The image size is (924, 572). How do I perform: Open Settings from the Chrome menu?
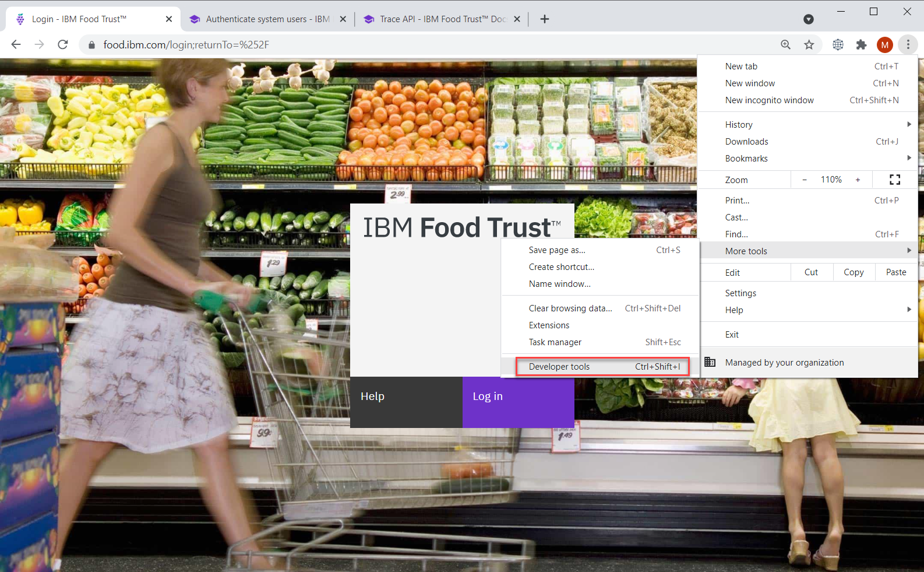(x=807, y=293)
